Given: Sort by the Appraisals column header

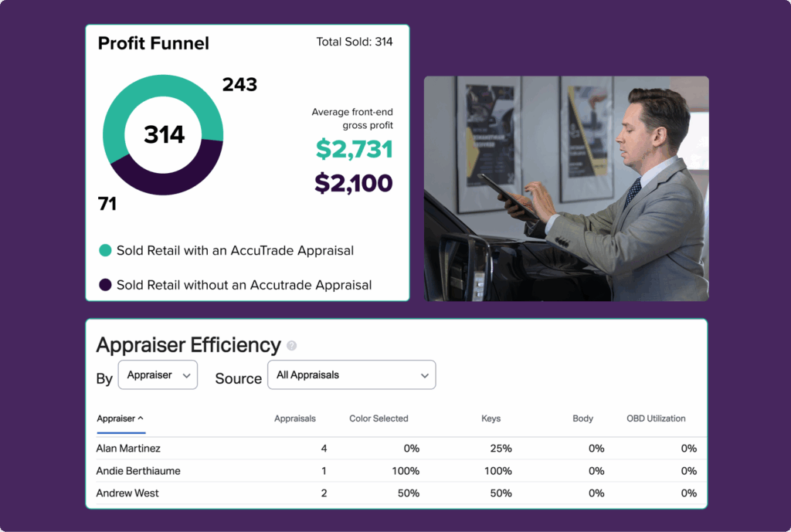Looking at the screenshot, I should [x=294, y=418].
